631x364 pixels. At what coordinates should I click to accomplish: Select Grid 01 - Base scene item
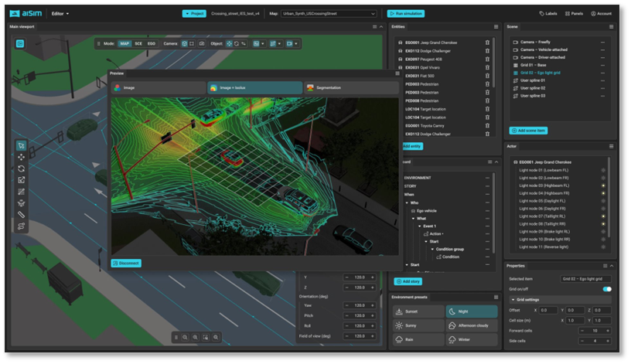pyautogui.click(x=533, y=65)
